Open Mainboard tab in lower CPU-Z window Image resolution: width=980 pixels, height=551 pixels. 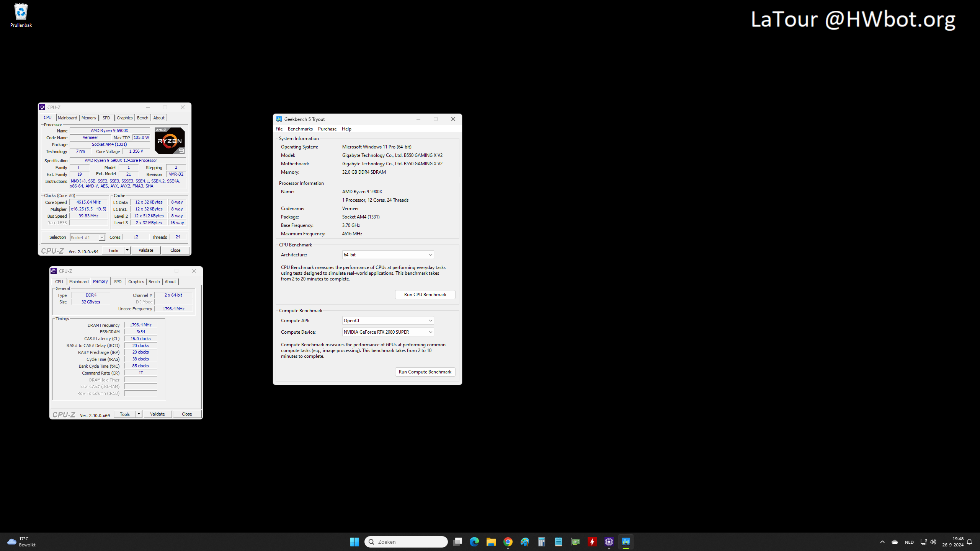(x=79, y=282)
